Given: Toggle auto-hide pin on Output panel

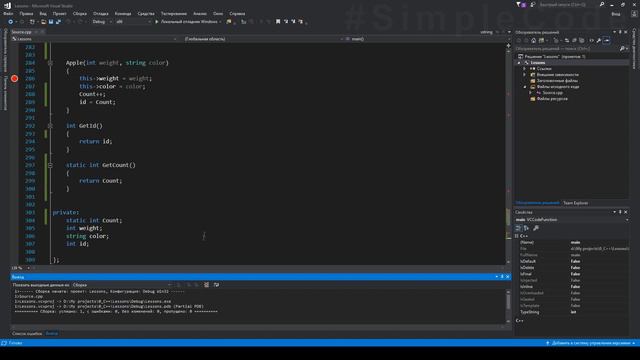Looking at the screenshot, I should [502, 277].
